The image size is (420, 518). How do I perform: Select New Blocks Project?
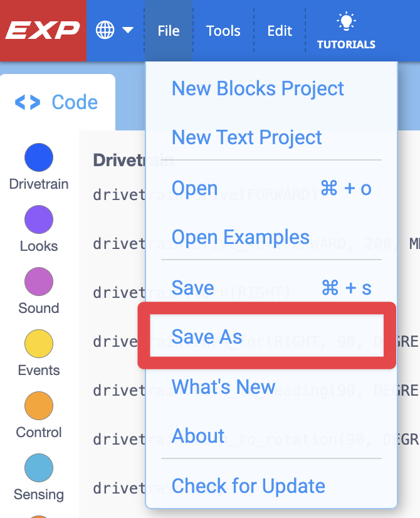tap(258, 88)
